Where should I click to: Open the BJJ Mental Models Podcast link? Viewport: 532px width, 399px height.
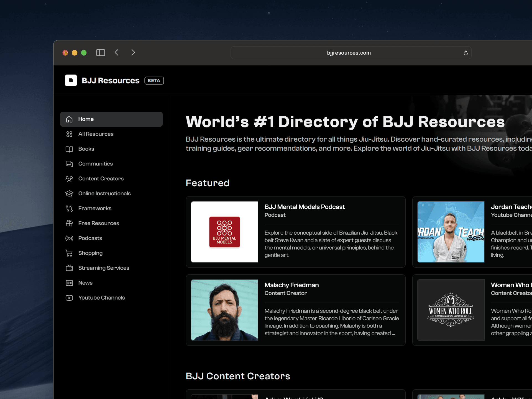305,207
